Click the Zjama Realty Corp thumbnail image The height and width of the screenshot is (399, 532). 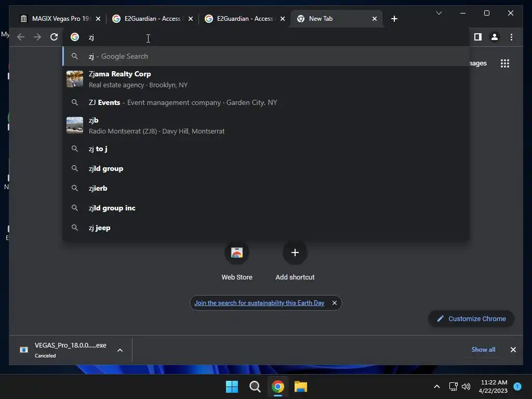[x=75, y=79]
